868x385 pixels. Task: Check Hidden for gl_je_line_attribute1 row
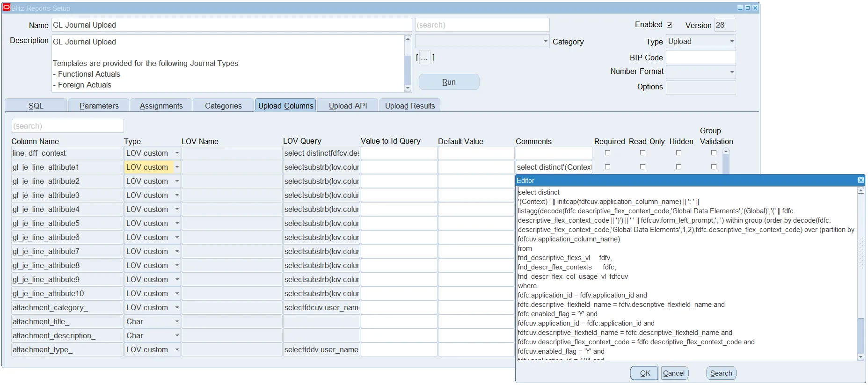click(678, 167)
